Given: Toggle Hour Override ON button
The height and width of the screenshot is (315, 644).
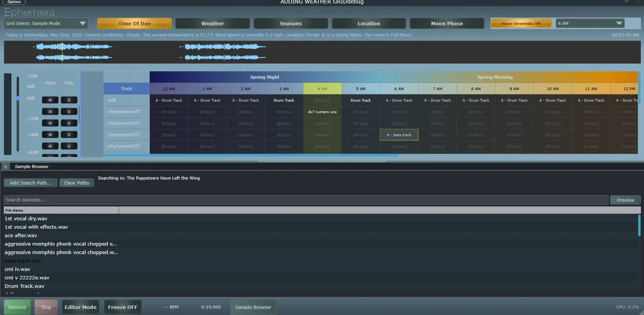Looking at the screenshot, I should (521, 24).
